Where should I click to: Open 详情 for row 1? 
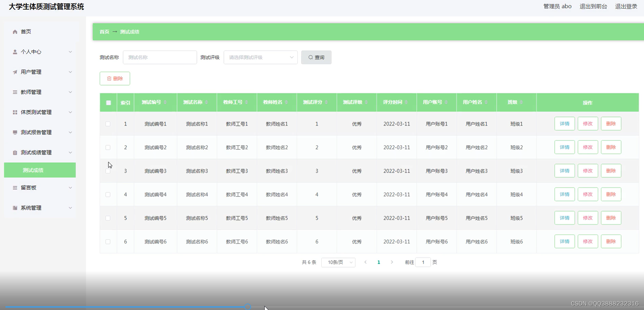point(565,123)
